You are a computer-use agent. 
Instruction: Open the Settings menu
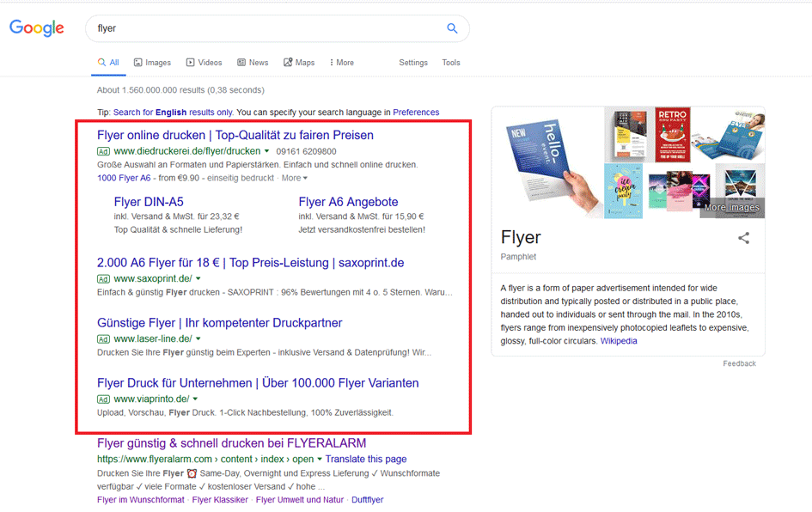(x=413, y=63)
